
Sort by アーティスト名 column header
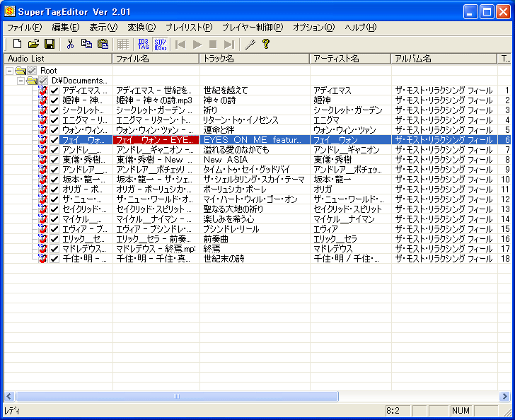350,59
